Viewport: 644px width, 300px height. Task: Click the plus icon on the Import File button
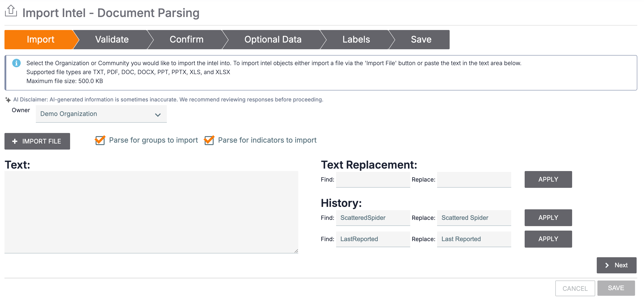[x=15, y=141]
